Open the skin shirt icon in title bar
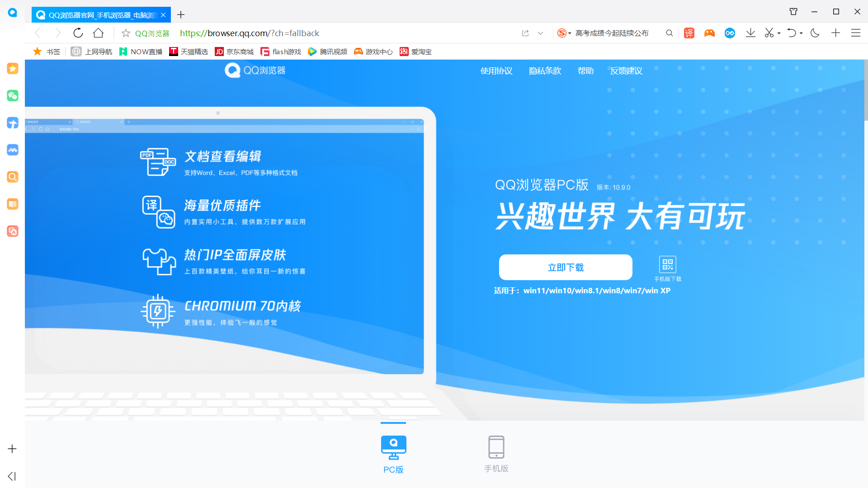The image size is (868, 488). [x=793, y=12]
